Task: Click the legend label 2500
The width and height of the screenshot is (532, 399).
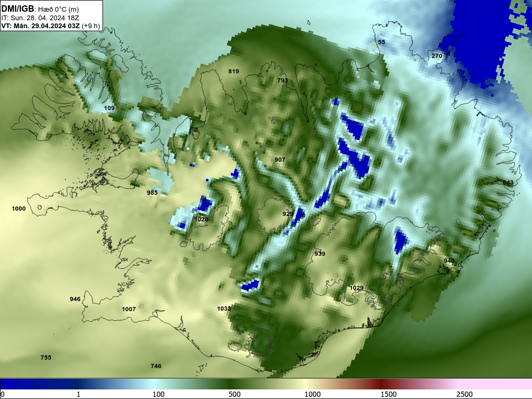Action: 464,394
